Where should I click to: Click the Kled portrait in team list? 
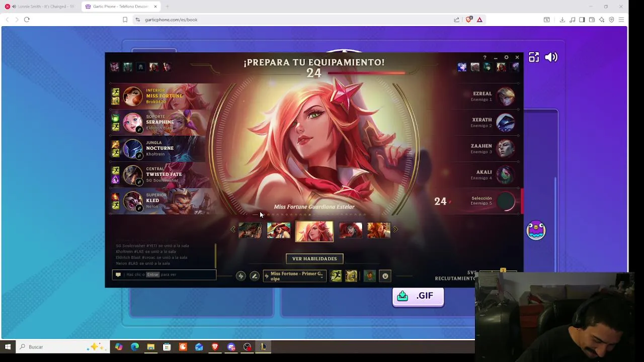[133, 201]
